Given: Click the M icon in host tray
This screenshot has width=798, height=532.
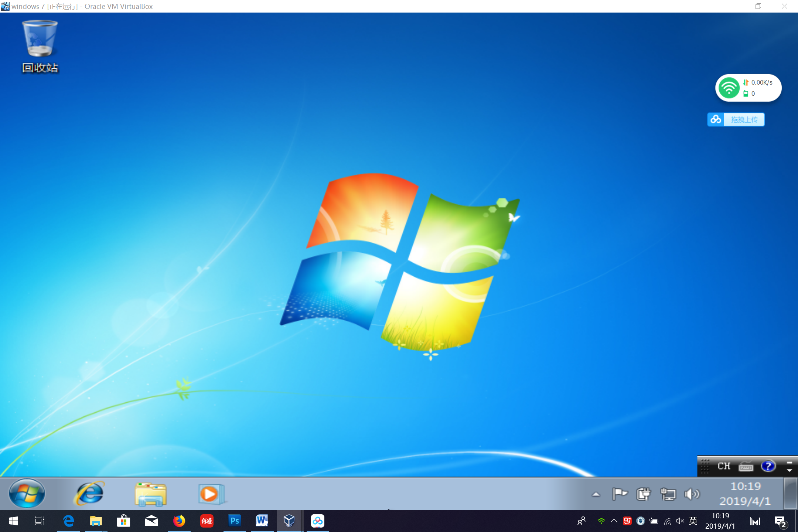Looking at the screenshot, I should tap(755, 521).
